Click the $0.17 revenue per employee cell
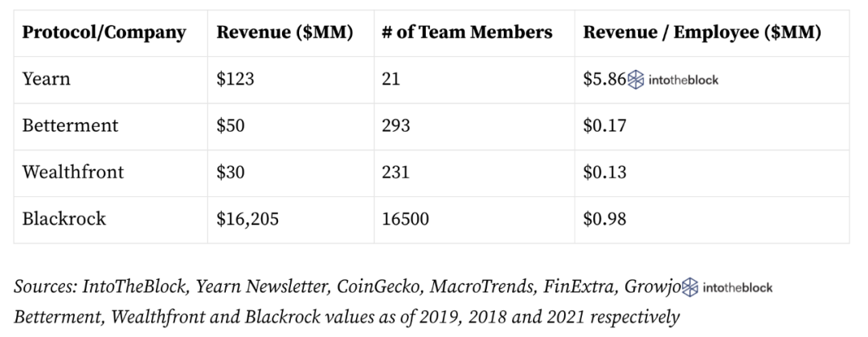Viewport: 868px width, 337px height. 605,125
